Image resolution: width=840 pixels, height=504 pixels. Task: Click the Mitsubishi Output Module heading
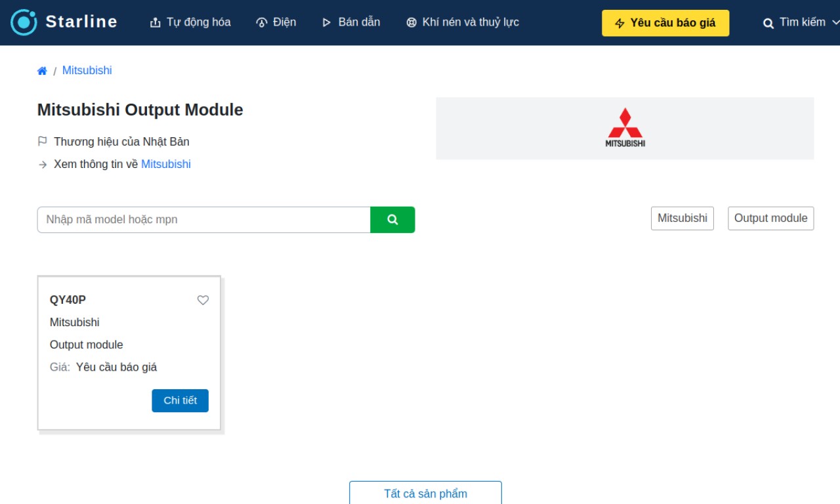pyautogui.click(x=140, y=110)
